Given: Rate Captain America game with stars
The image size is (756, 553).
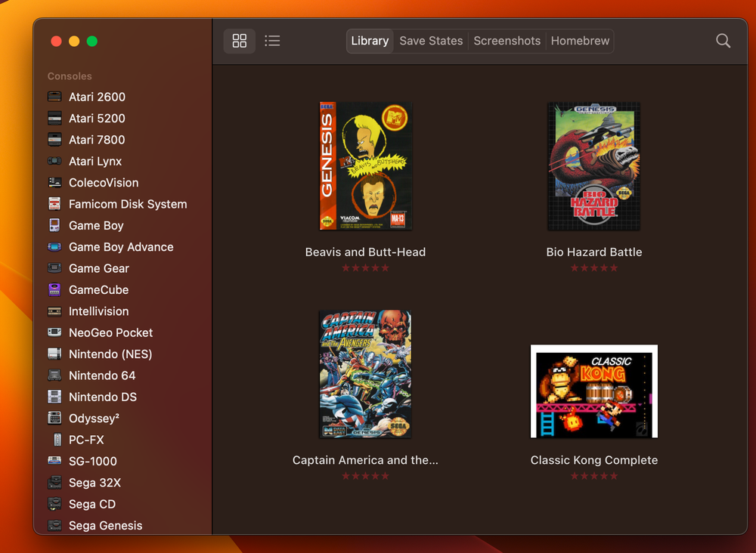Looking at the screenshot, I should coord(365,476).
